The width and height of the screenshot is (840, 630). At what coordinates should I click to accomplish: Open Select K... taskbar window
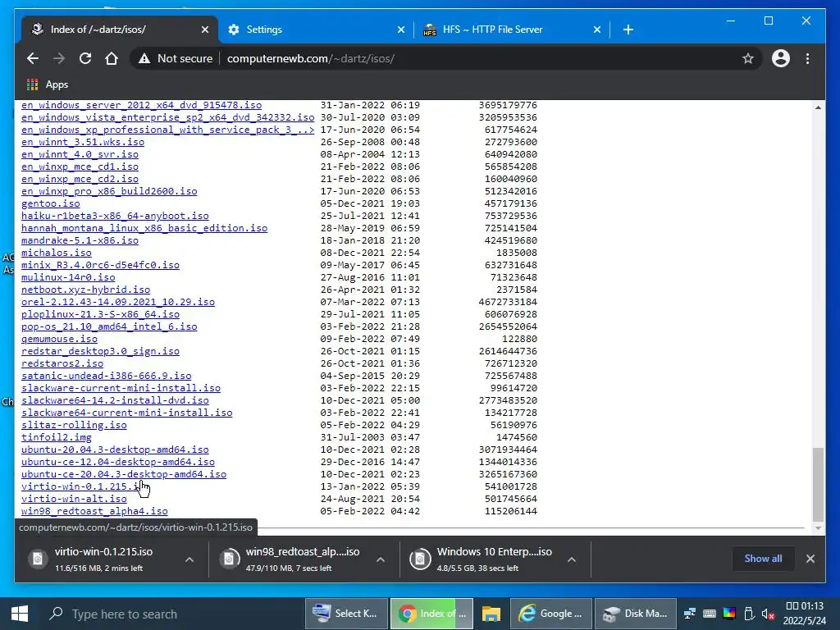(346, 614)
